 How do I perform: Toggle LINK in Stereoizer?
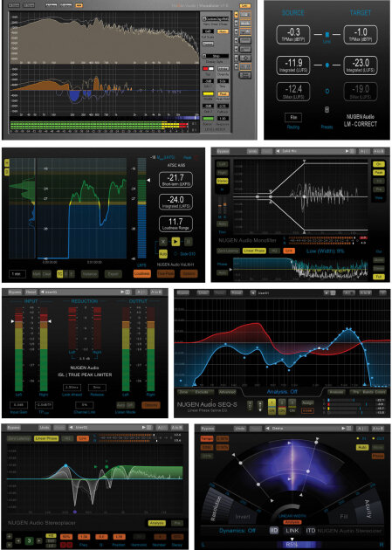[x=292, y=531]
